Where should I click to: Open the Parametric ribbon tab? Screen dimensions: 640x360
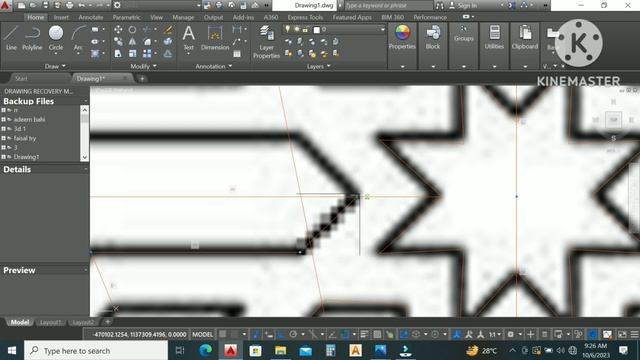(127, 17)
